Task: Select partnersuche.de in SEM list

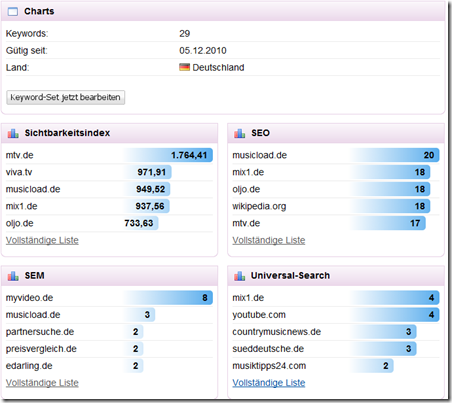Action: (40, 332)
